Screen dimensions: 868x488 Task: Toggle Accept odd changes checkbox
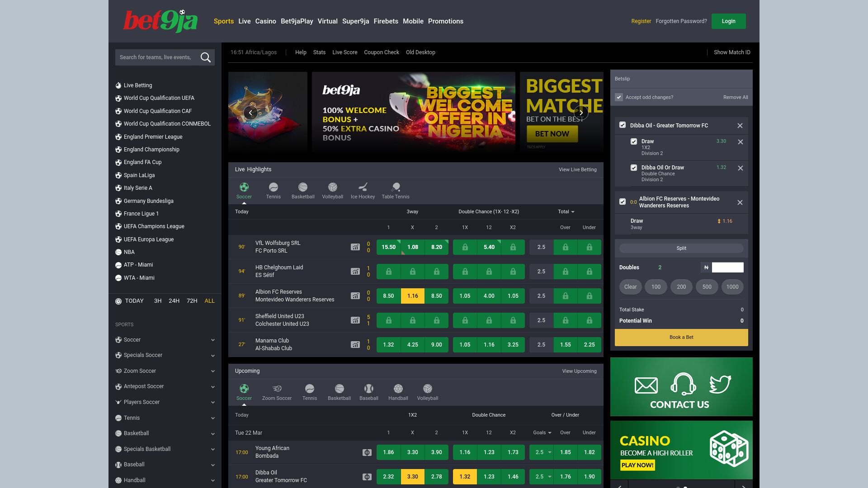[x=619, y=97]
